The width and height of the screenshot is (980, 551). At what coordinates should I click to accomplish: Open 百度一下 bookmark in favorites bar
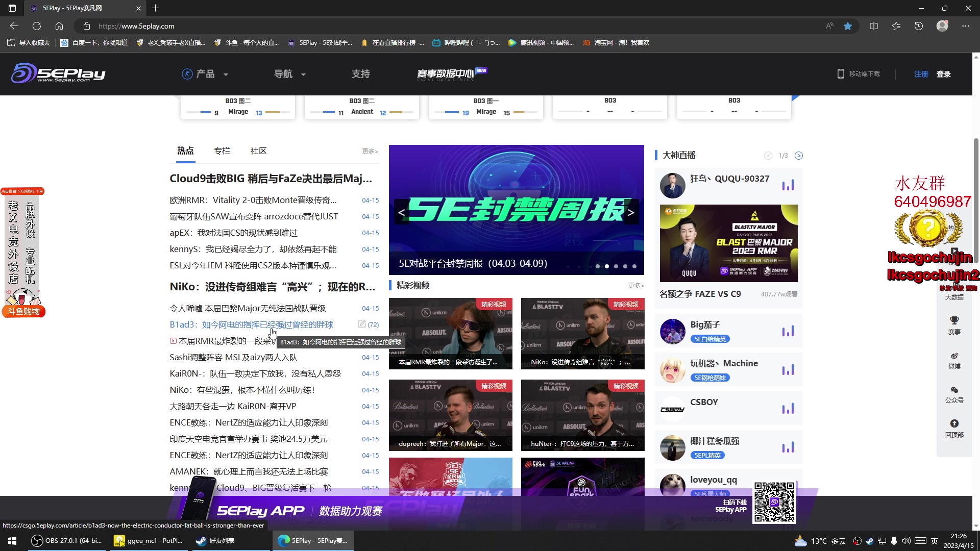coord(94,43)
